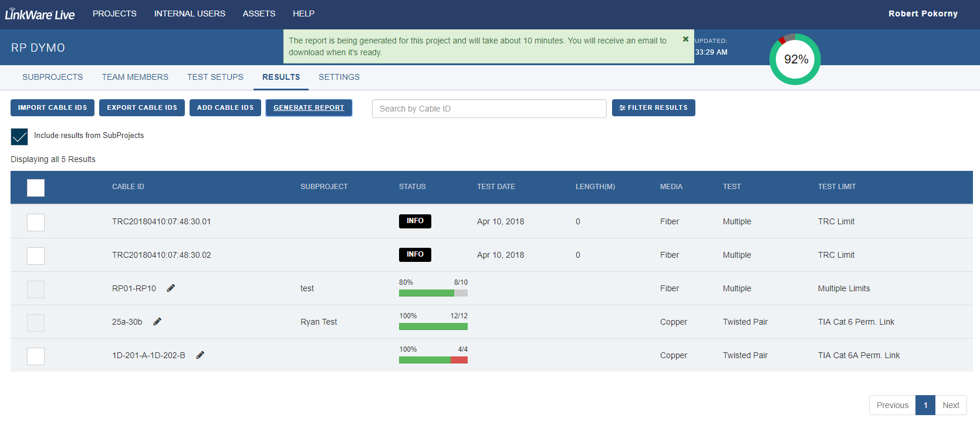This screenshot has width=980, height=421.
Task: Click INFO badge for TRC20180410:07:48:30.02
Action: click(x=415, y=255)
